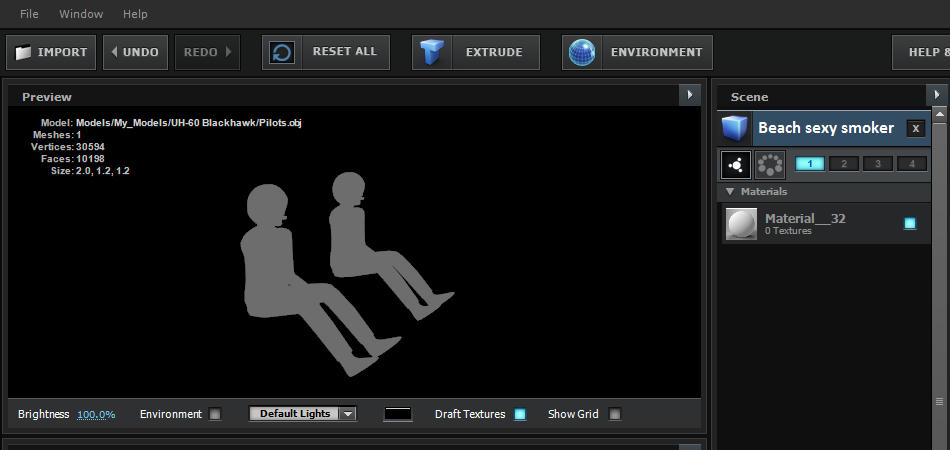
Task: Toggle the Environment checkbox in Preview
Action: 215,414
